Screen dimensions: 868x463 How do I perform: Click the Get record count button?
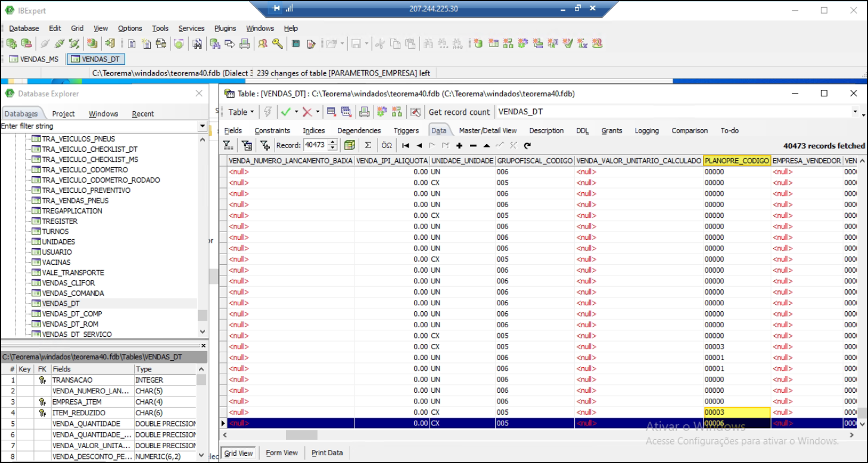459,112
